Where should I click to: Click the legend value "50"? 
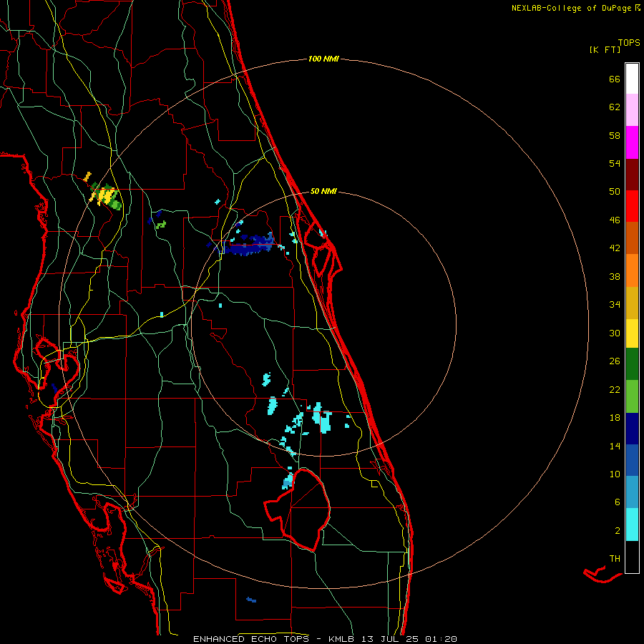click(615, 191)
